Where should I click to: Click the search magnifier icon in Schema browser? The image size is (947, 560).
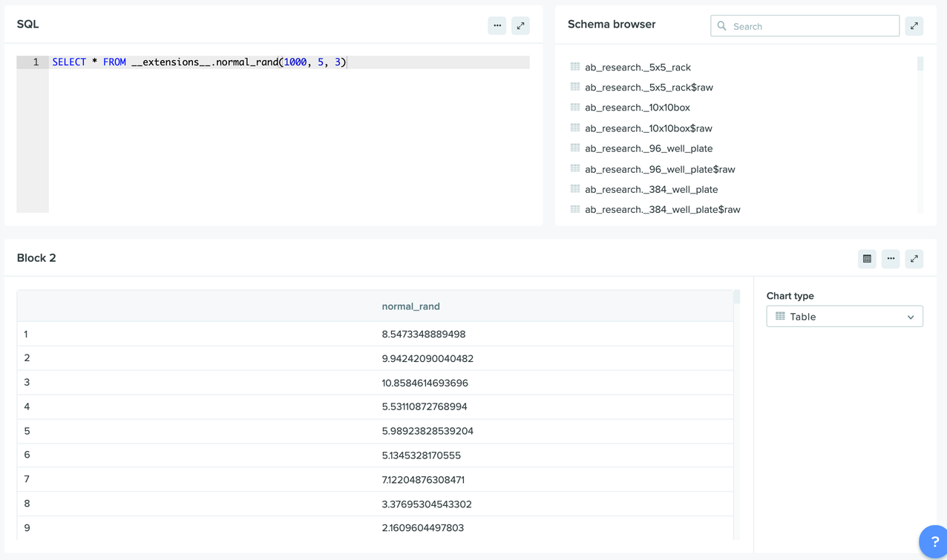coord(721,26)
